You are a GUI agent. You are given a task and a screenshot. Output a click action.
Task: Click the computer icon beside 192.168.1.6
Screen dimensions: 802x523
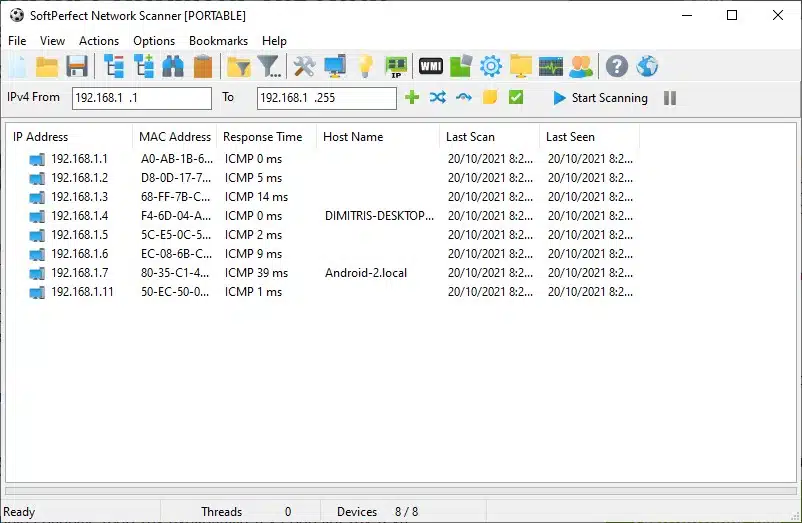click(37, 255)
